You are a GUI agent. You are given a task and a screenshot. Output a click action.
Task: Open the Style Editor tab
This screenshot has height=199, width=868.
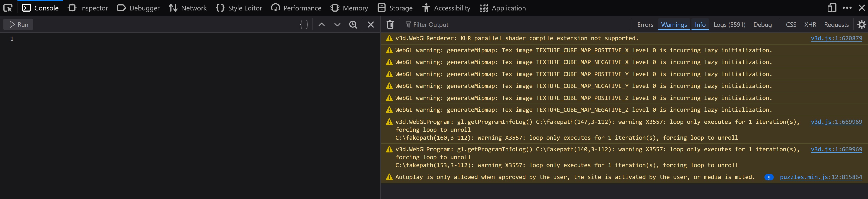point(239,8)
